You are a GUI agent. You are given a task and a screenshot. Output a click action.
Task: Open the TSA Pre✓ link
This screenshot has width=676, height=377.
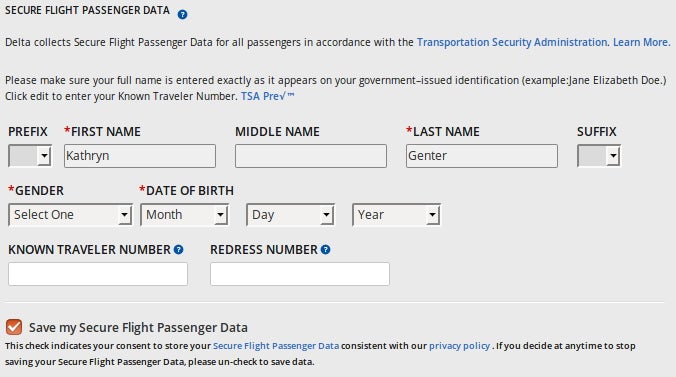tap(267, 96)
